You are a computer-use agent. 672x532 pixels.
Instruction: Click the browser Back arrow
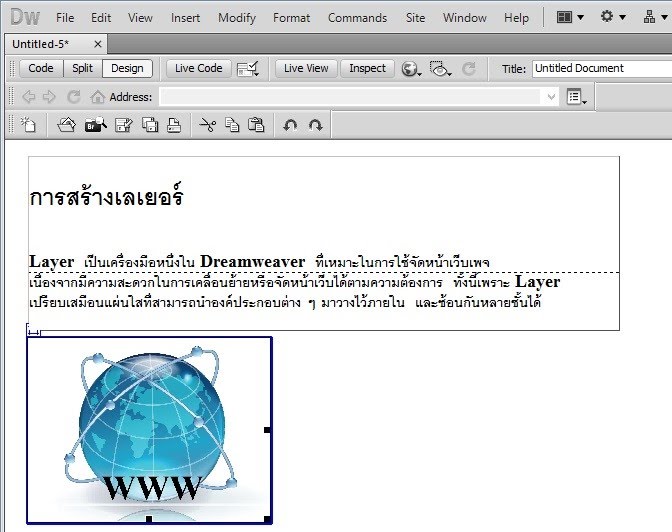coord(28,97)
